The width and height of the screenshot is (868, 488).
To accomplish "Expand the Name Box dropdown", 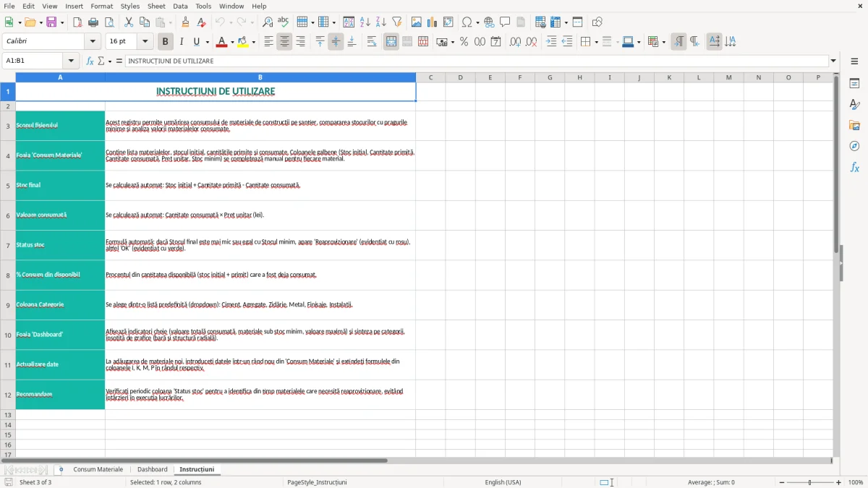I will [x=71, y=61].
